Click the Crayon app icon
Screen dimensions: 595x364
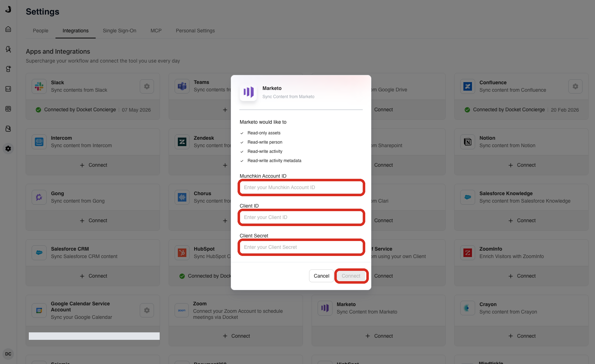tap(468, 308)
